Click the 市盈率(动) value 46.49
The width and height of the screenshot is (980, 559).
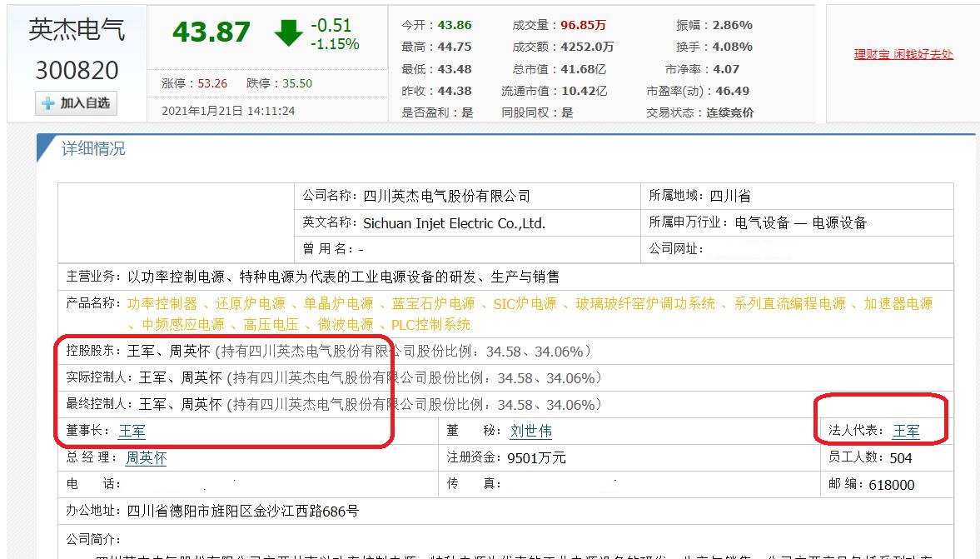coord(732,92)
